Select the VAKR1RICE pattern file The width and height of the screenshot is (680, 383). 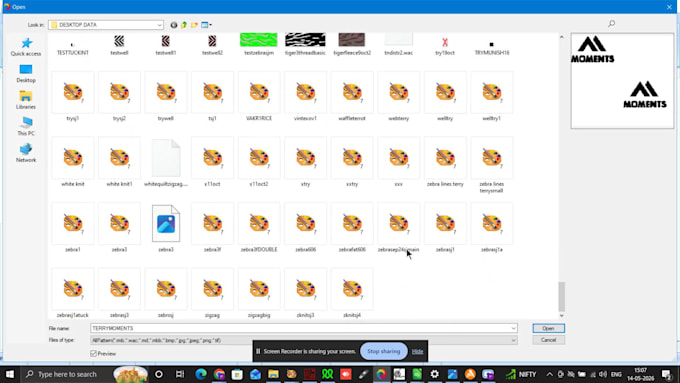tap(259, 96)
